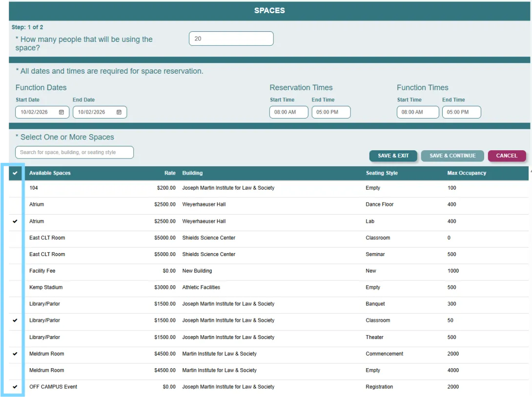This screenshot has height=397, width=532.
Task: Click the Facility Fee space name
Action: [x=42, y=271]
